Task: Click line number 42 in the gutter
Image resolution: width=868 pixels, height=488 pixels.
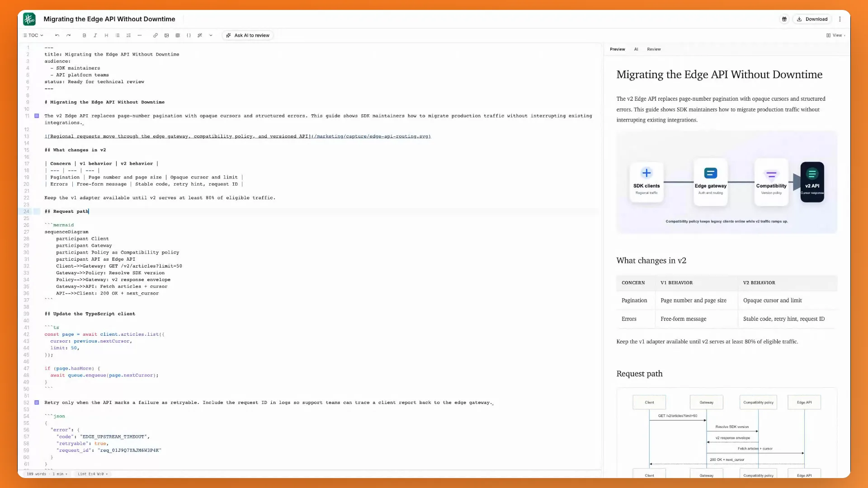Action: [26, 334]
